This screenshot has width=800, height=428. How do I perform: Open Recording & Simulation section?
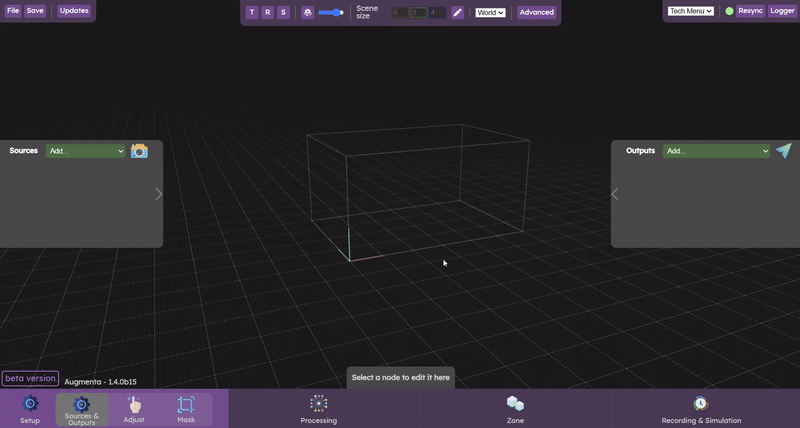(x=701, y=410)
